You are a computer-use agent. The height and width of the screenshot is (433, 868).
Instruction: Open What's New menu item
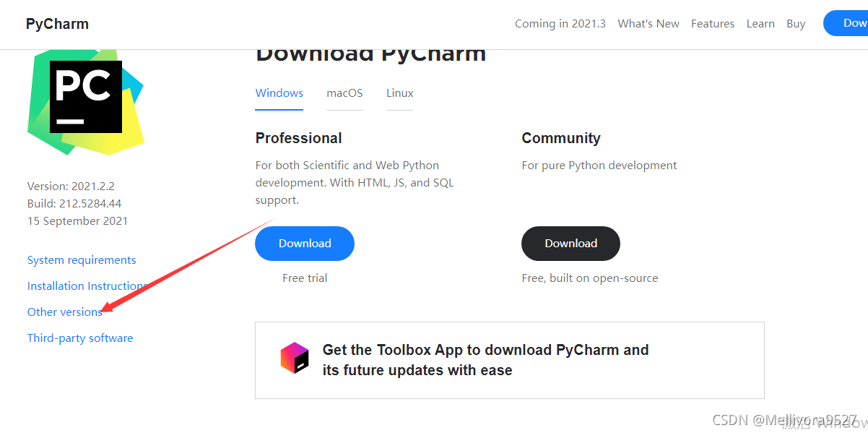click(x=648, y=24)
